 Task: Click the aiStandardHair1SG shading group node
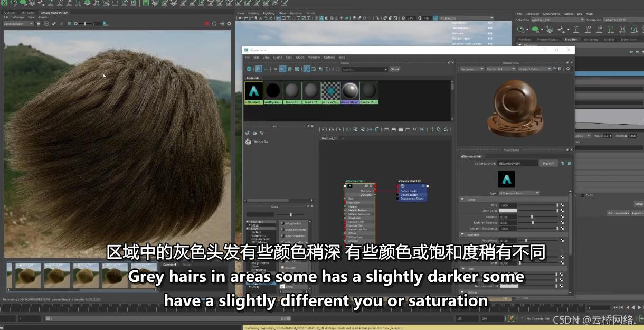point(412,192)
